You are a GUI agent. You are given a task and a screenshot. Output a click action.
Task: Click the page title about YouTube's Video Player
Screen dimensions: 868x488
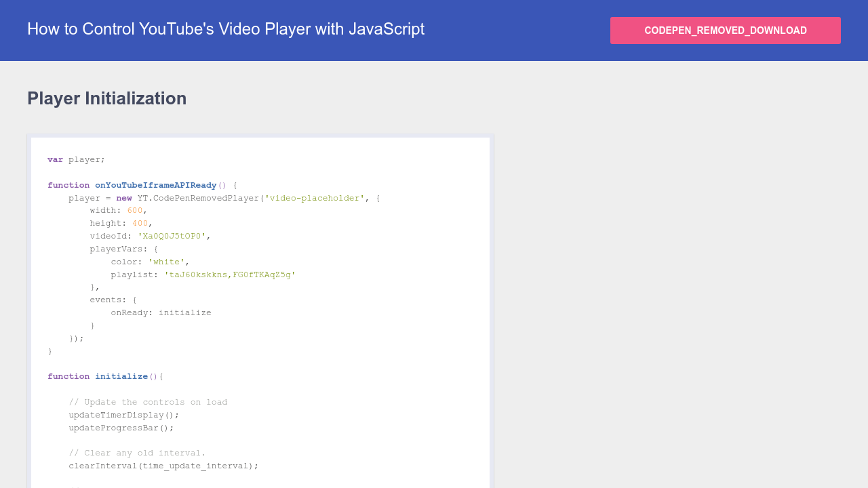(x=226, y=29)
